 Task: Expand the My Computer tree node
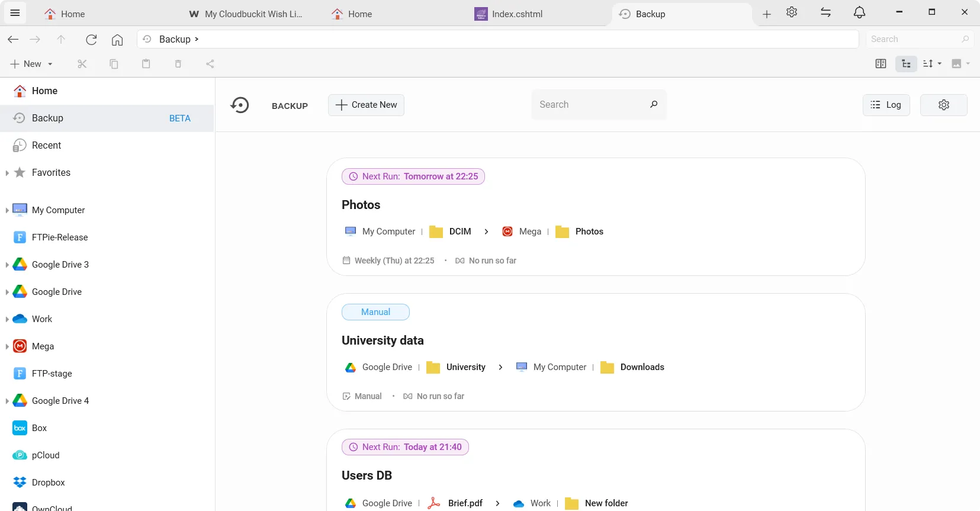point(7,210)
